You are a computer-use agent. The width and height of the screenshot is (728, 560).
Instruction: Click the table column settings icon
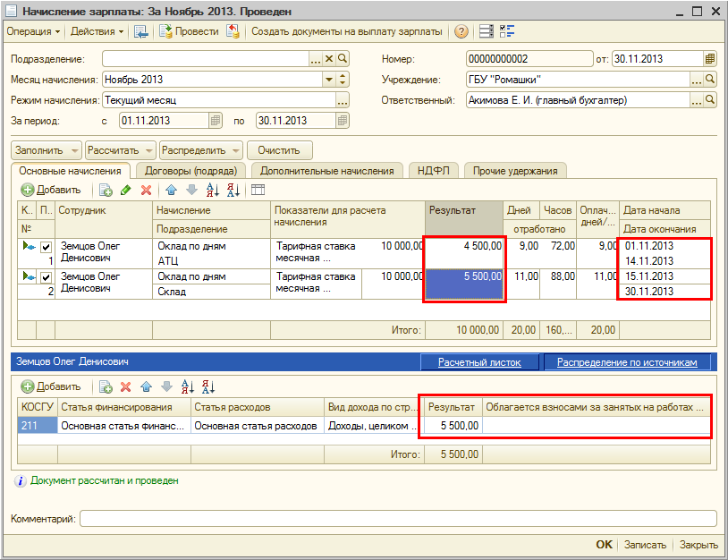pyautogui.click(x=258, y=190)
